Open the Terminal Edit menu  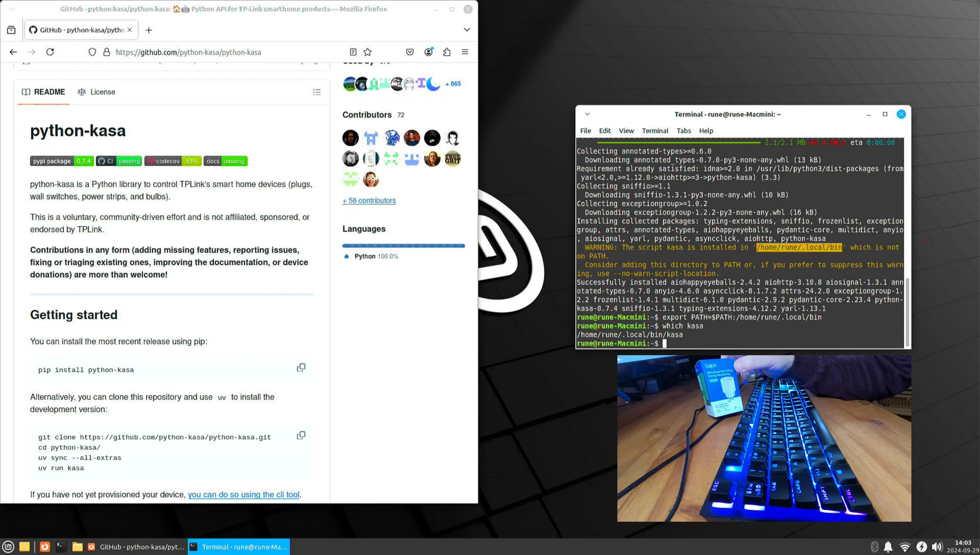coord(605,131)
